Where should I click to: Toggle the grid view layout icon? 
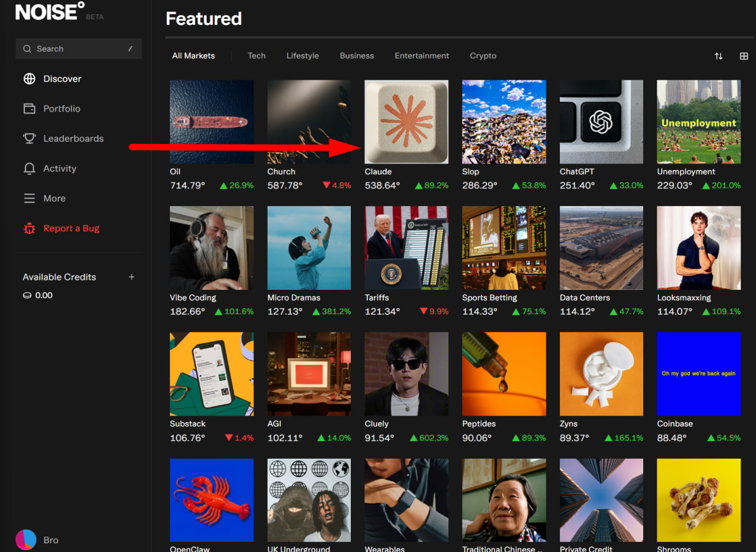click(x=744, y=56)
